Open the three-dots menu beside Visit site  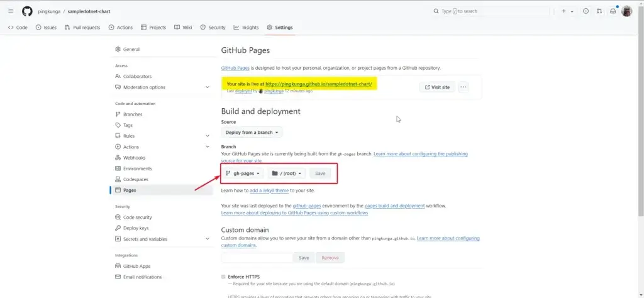click(x=464, y=87)
